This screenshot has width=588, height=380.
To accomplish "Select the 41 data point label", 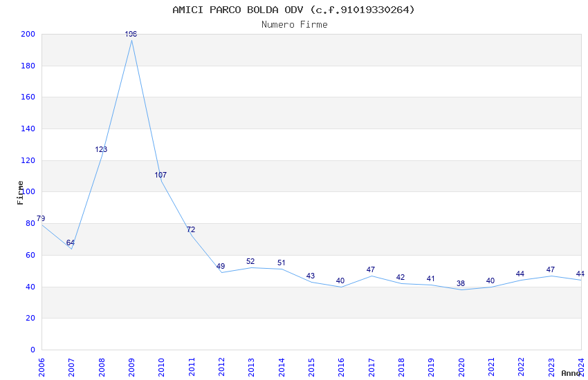I will (x=430, y=279).
